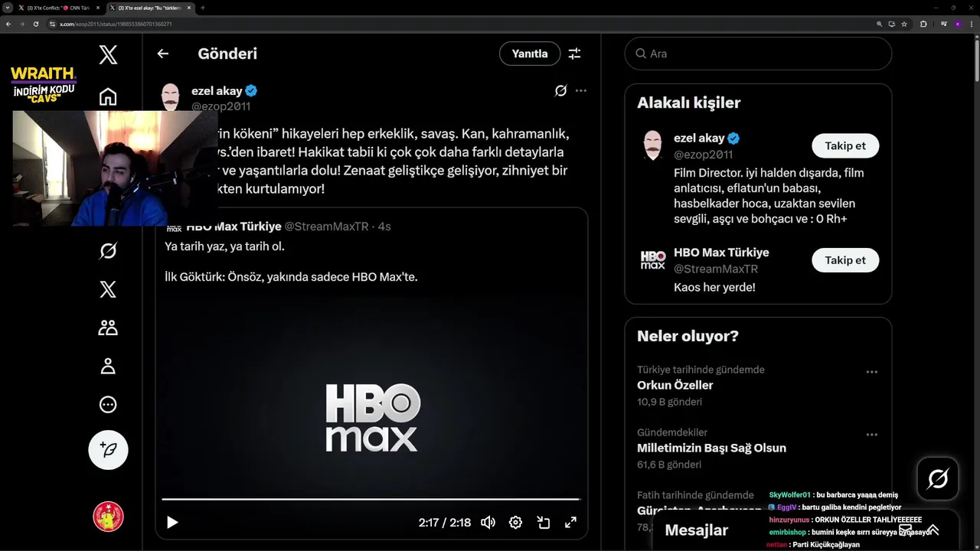The width and height of the screenshot is (980, 551).
Task: Follow HBO Max Türkiye with Takip et
Action: (845, 260)
